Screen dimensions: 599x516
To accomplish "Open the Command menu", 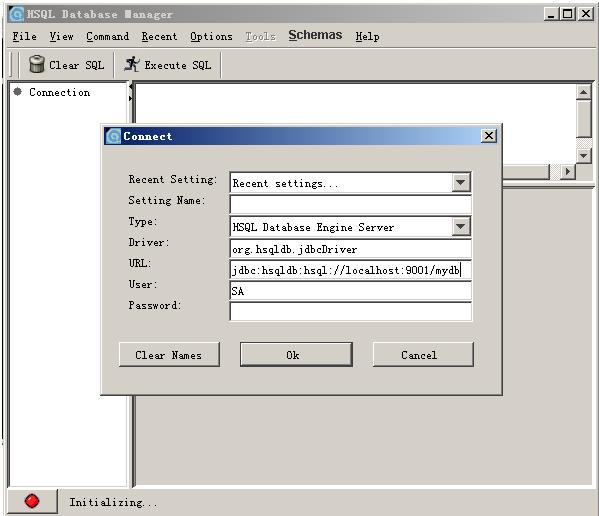I will [x=107, y=36].
